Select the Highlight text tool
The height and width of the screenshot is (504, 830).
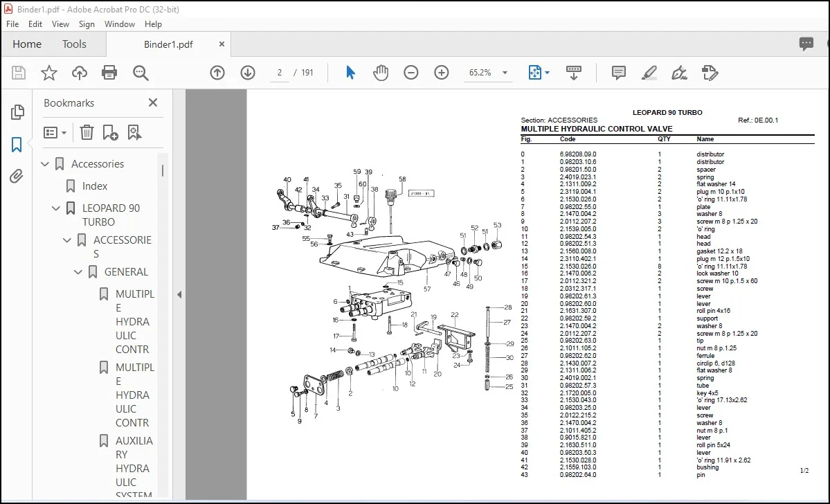point(649,73)
